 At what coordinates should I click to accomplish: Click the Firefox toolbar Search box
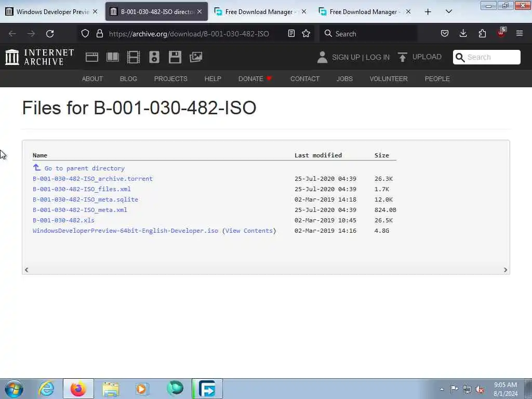(x=368, y=34)
